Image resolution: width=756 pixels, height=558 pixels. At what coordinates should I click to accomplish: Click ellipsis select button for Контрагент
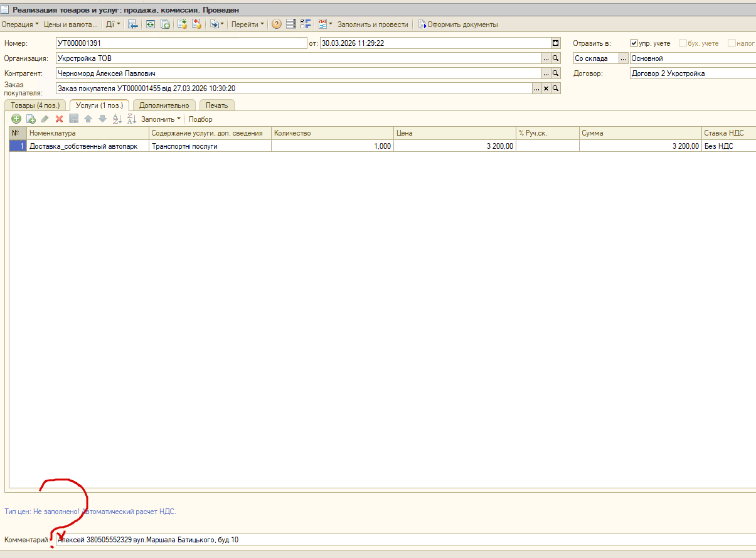(x=546, y=73)
